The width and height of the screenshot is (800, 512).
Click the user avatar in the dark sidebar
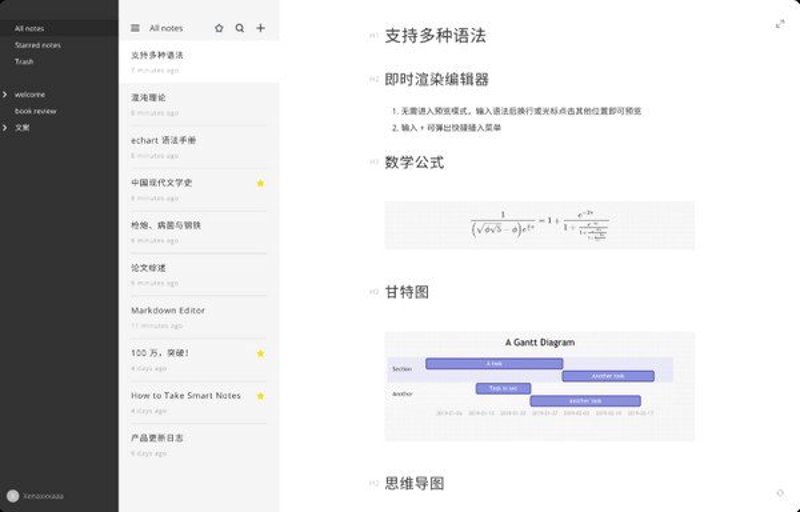click(13, 496)
